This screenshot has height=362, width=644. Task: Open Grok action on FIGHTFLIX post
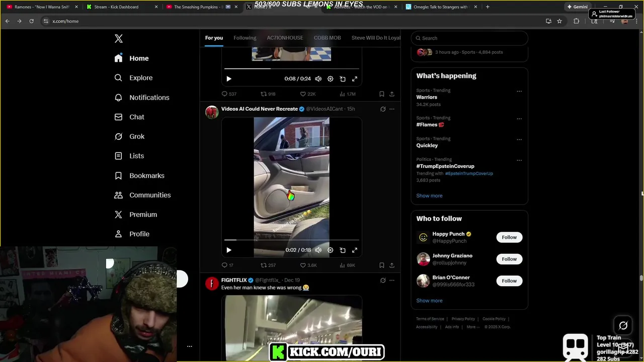[x=383, y=280]
